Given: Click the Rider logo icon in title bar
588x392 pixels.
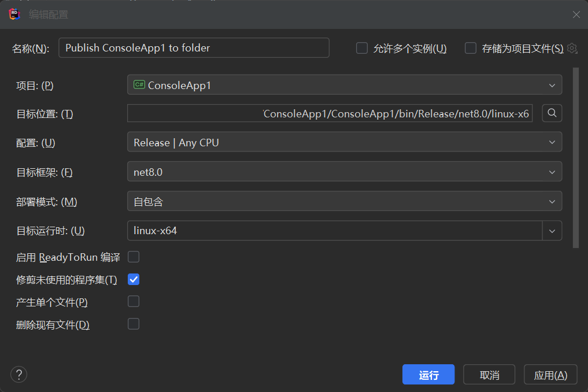Looking at the screenshot, I should tap(15, 14).
